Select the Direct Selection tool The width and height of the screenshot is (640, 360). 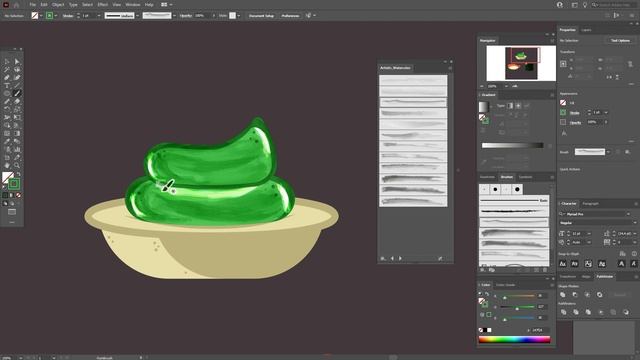pyautogui.click(x=17, y=62)
